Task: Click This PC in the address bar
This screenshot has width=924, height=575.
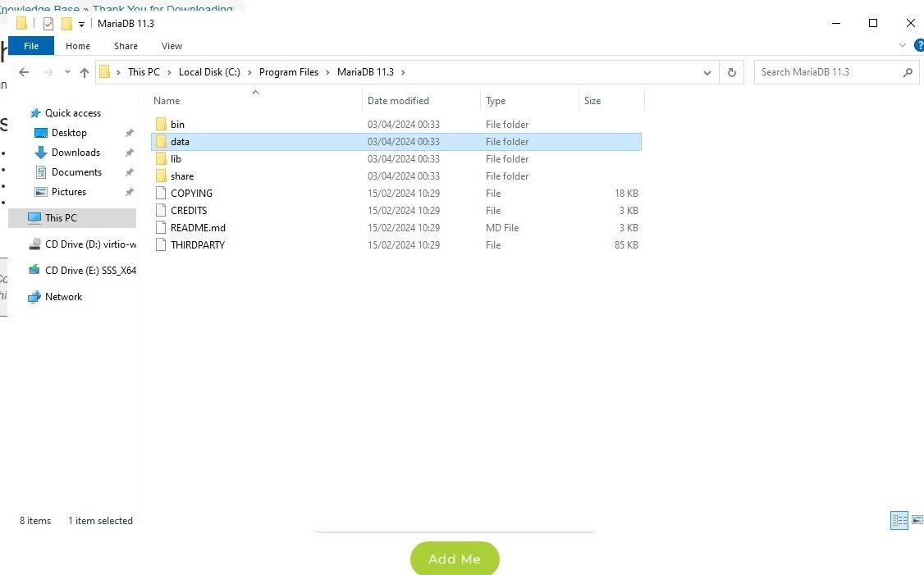Action: point(144,72)
